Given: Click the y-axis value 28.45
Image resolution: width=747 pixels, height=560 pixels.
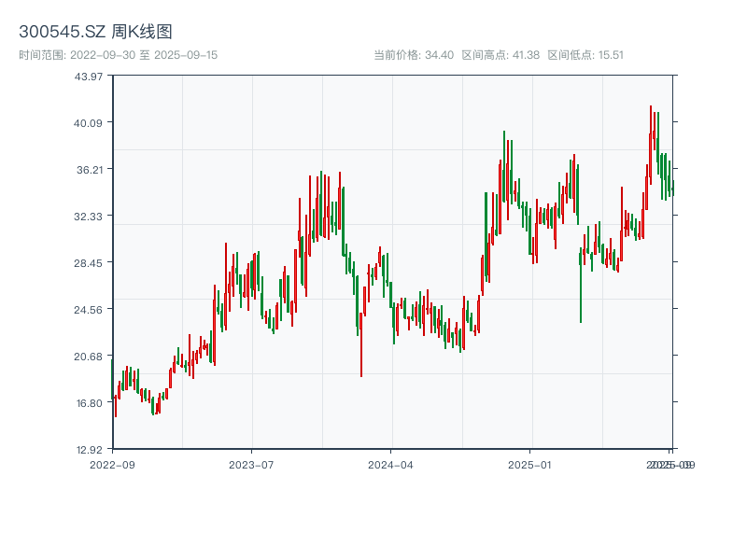Looking at the screenshot, I should (x=88, y=263).
